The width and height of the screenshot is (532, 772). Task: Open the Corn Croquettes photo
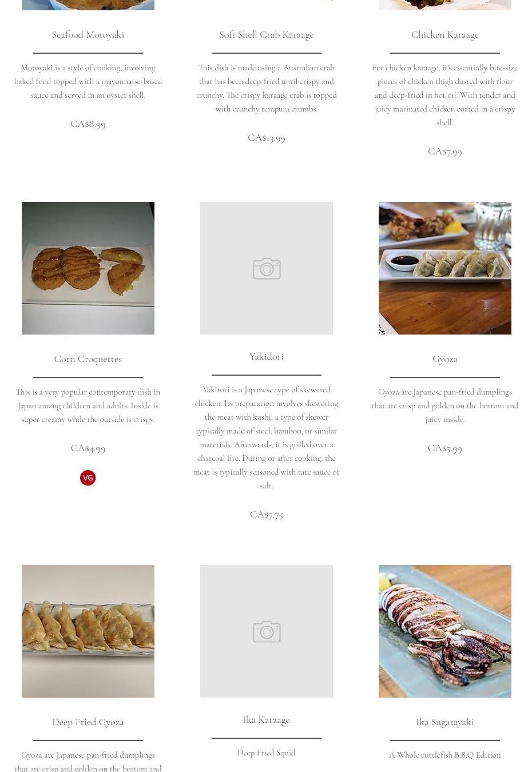click(88, 268)
